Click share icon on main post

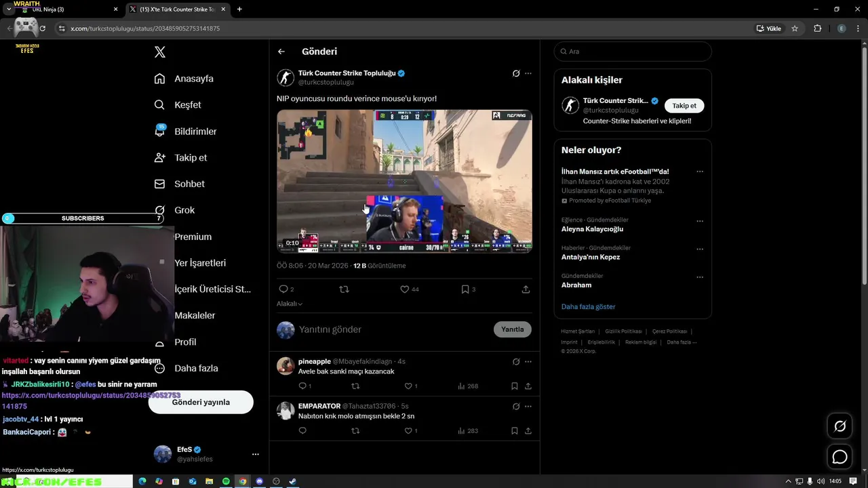[x=526, y=289]
